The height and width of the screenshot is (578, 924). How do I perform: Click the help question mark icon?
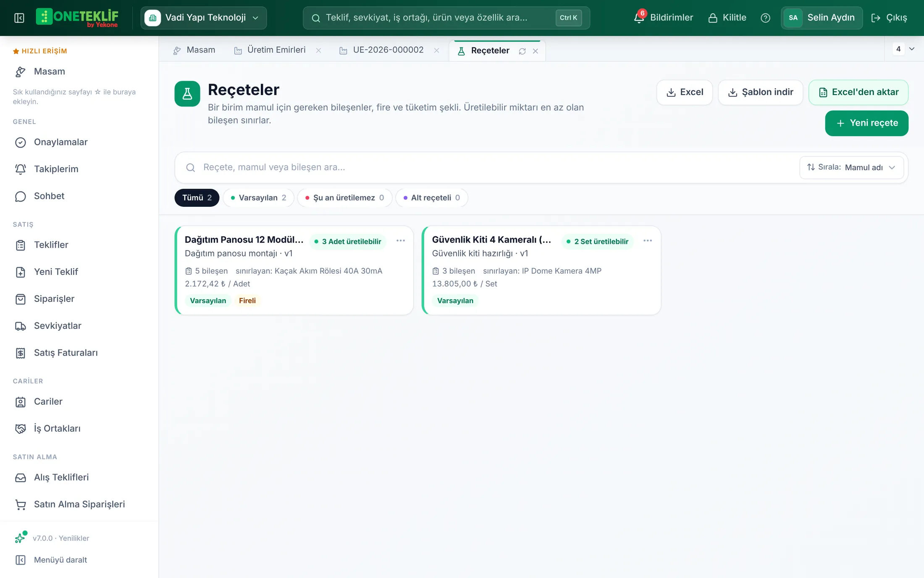click(765, 18)
